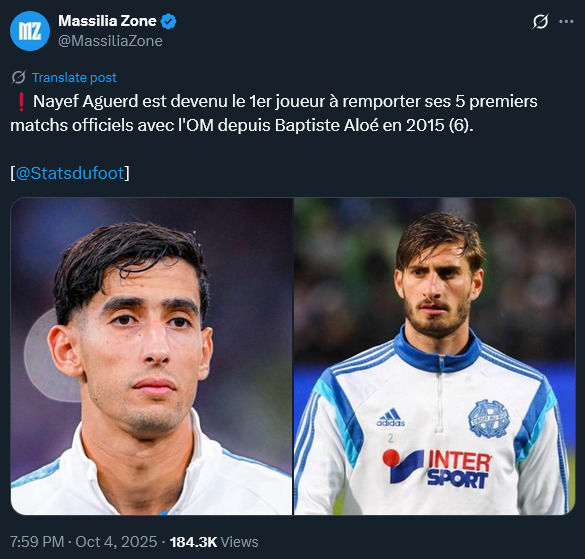The image size is (585, 559).
Task: Open the three-dot more options menu
Action: 566,22
